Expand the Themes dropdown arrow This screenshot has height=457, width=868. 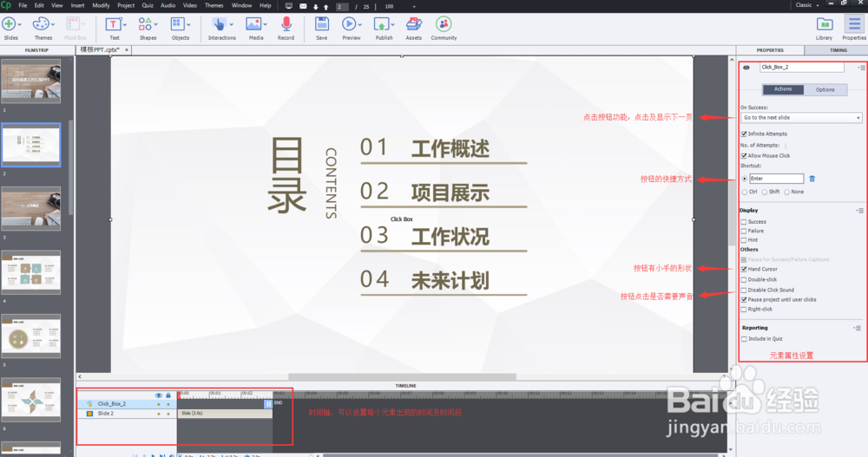[53, 25]
